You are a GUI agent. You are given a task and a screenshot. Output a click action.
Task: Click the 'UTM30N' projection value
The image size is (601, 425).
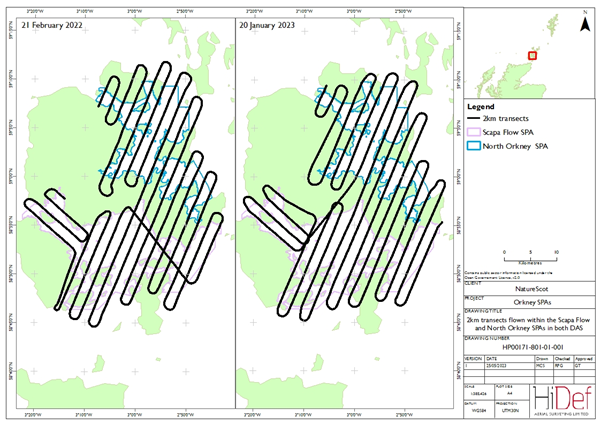pyautogui.click(x=511, y=411)
